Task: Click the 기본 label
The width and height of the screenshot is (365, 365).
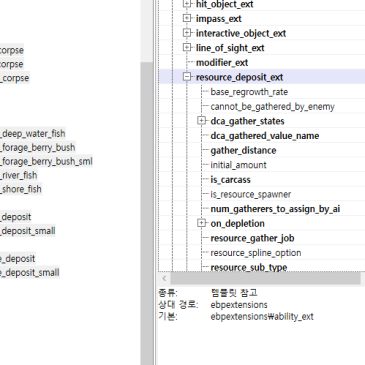Action: [168, 316]
